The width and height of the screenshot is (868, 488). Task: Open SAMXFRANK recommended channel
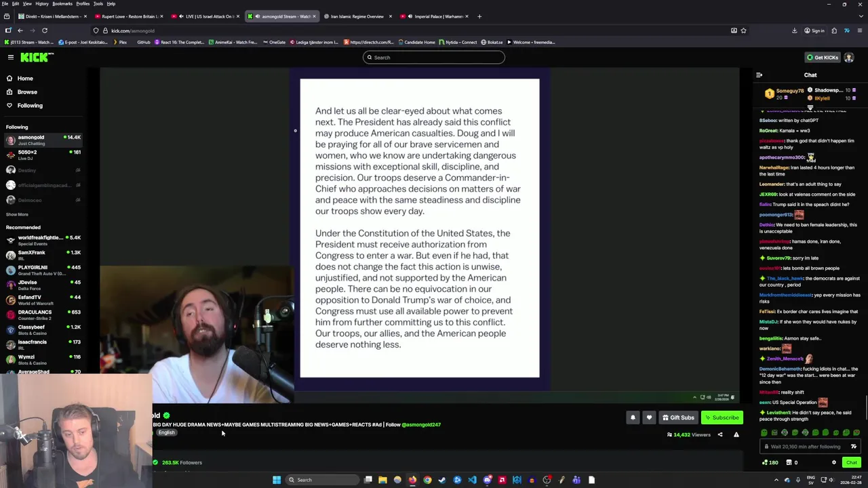43,255
